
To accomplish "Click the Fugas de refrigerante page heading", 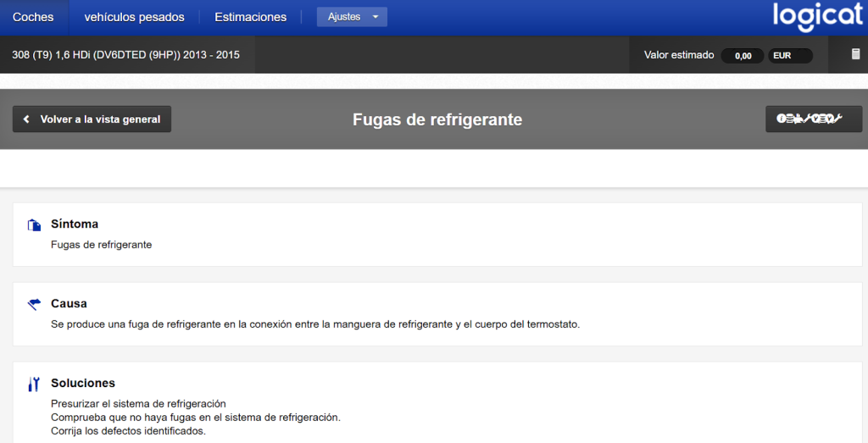I will click(437, 119).
